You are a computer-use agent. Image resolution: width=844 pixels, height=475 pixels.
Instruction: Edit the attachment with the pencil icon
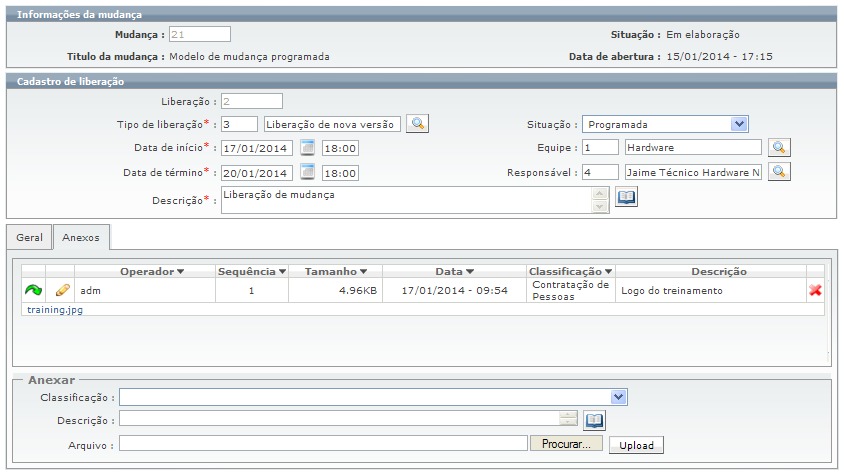point(62,291)
